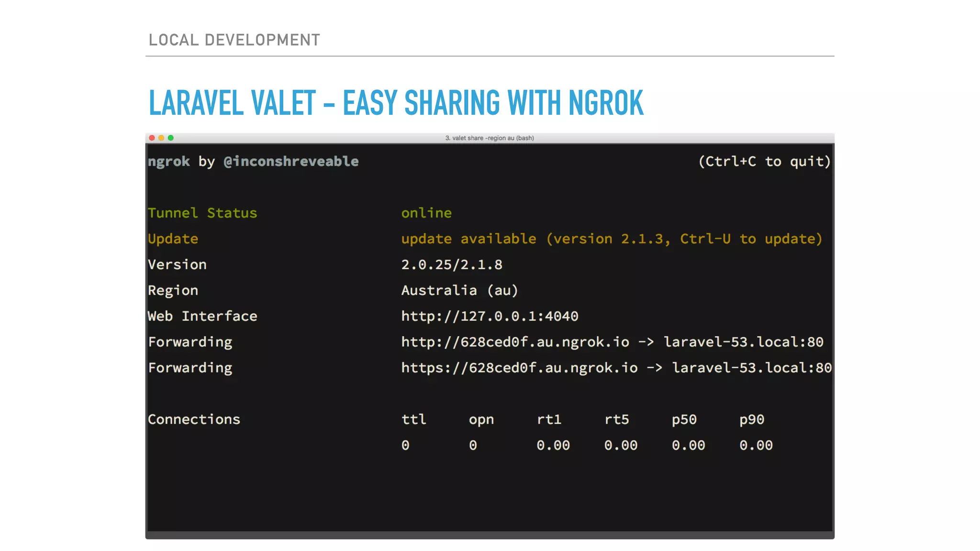Click the https://628ced0f.au.ngrok.io forwarding URL
Screen dimensions: 980x551
pos(519,368)
